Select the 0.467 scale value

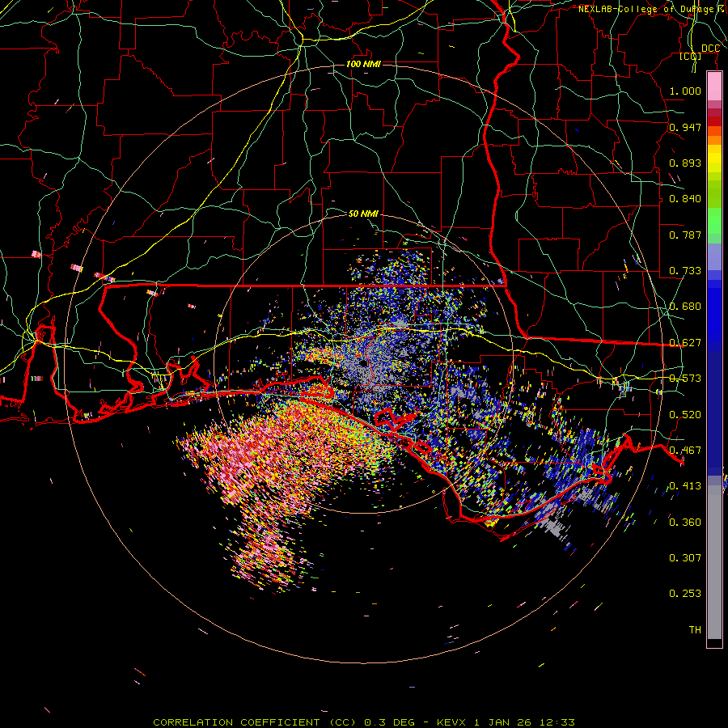coord(685,451)
